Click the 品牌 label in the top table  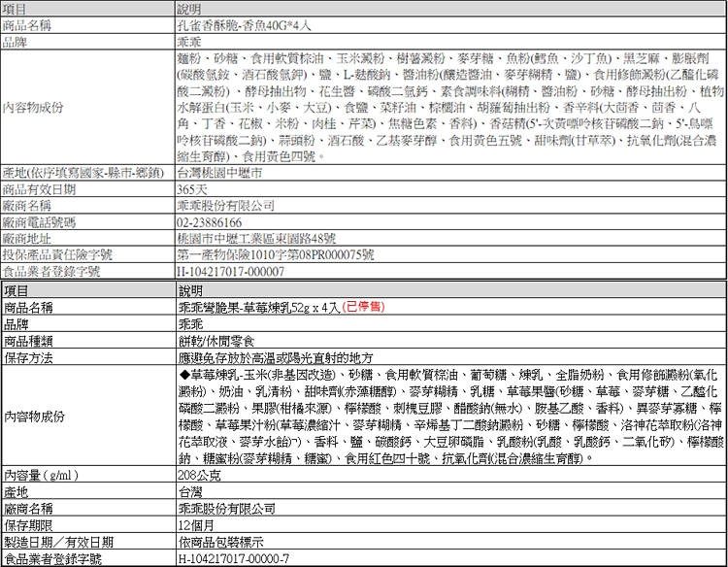coord(15,43)
